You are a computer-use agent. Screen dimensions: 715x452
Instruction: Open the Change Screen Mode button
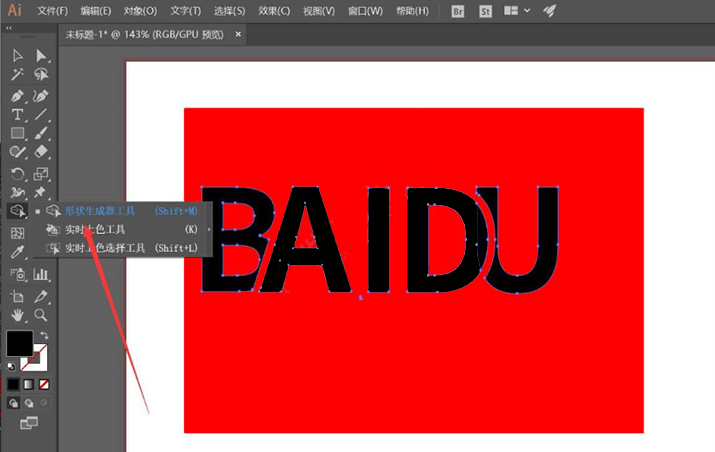tap(29, 423)
